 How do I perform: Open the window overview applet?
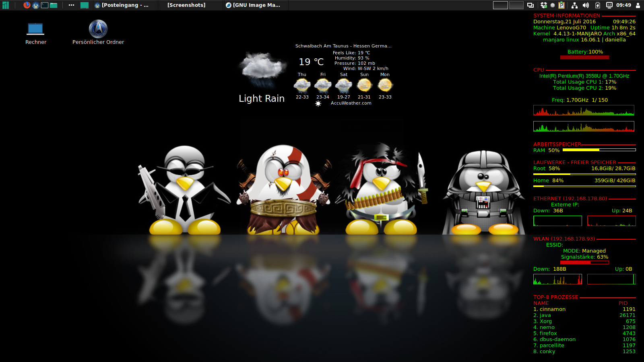pyautogui.click(x=530, y=5)
